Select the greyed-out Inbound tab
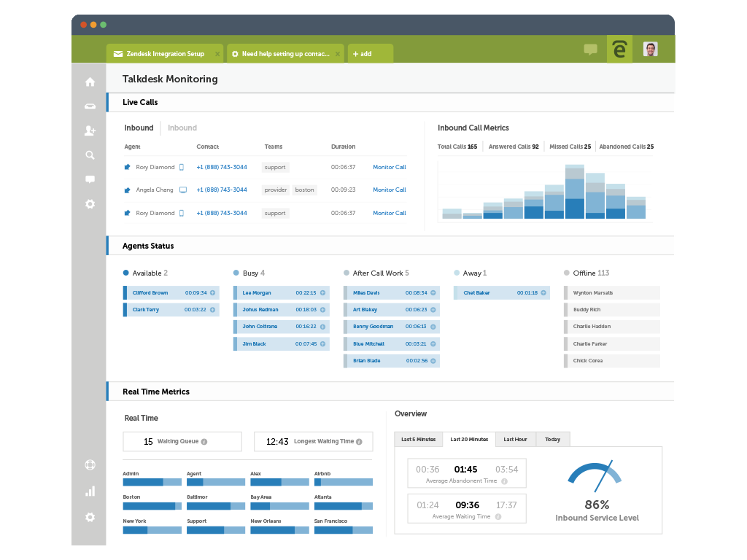The image size is (747, 560). (182, 128)
